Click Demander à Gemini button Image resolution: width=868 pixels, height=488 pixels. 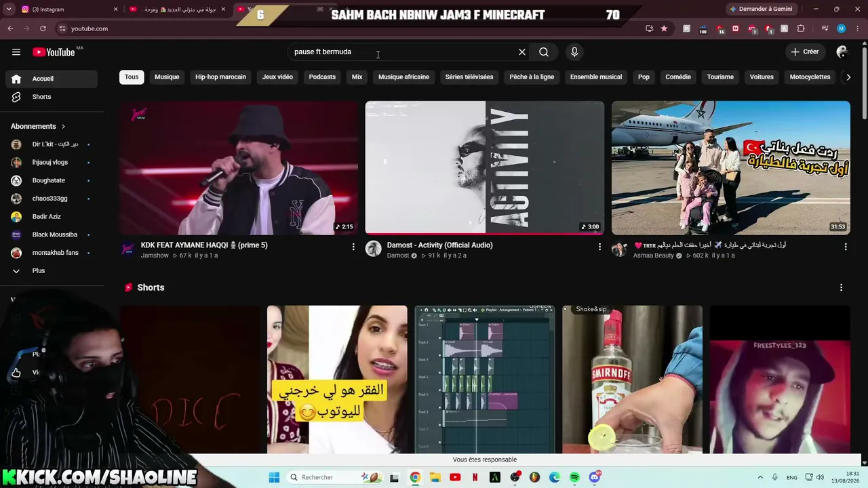(x=761, y=9)
